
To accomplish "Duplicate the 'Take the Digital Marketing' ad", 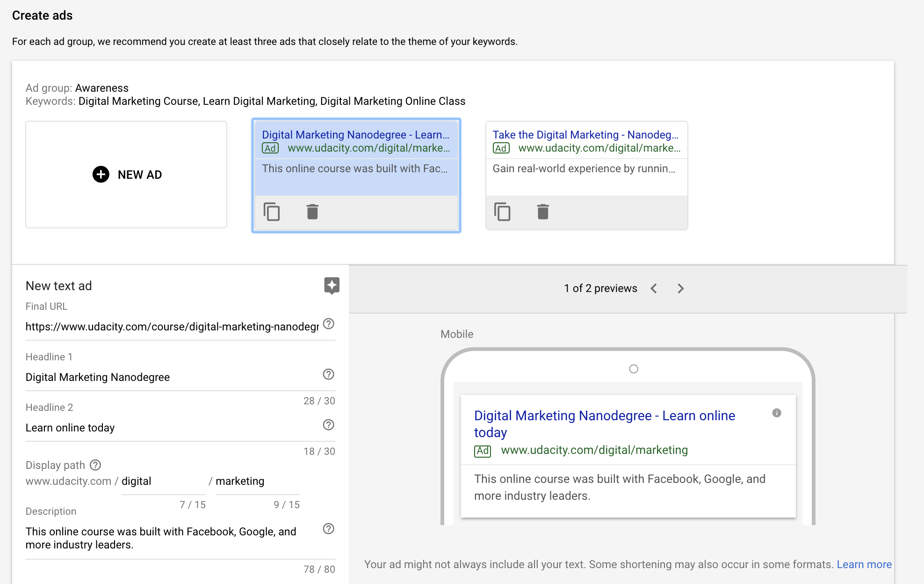I will click(502, 212).
